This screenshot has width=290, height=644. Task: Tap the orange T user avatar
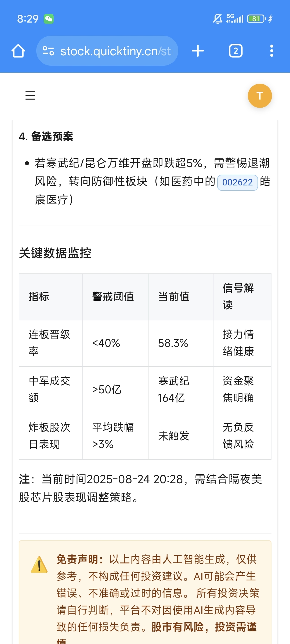pos(260,96)
